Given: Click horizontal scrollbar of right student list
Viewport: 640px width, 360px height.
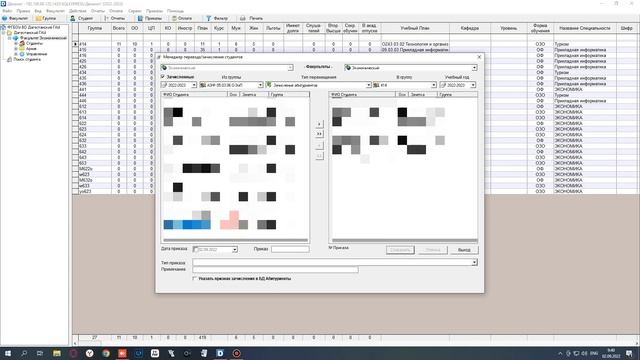Looking at the screenshot, I should 404,240.
